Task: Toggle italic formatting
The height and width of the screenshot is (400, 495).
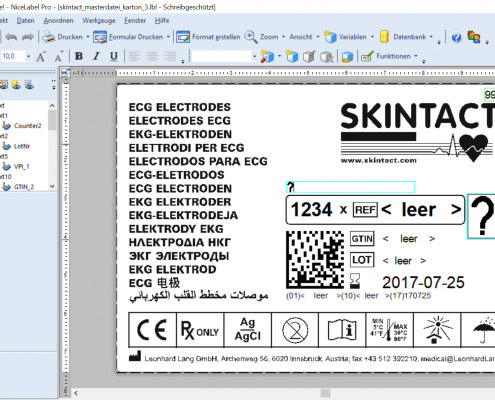Action: 96,56
